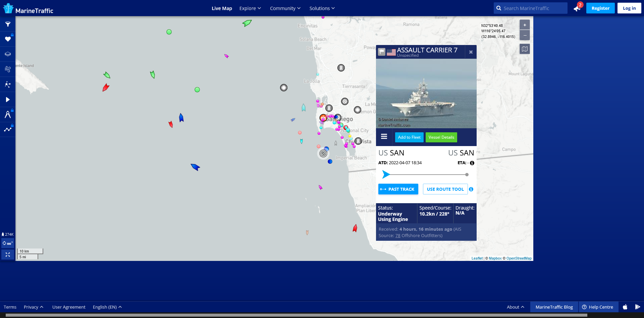Screen dimensions: 644x318
Task: Click the Search MarineTraffic field
Action: tap(531, 8)
